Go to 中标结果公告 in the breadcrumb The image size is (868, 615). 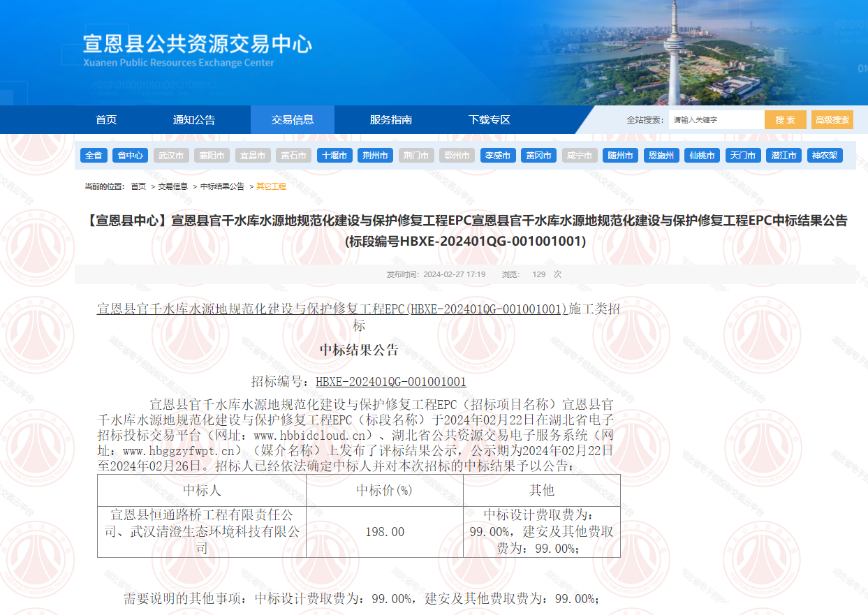point(222,186)
